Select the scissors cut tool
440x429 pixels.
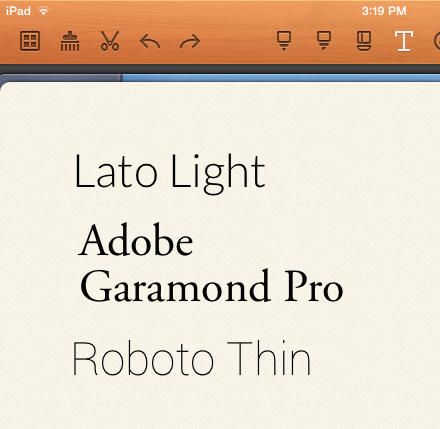[110, 41]
